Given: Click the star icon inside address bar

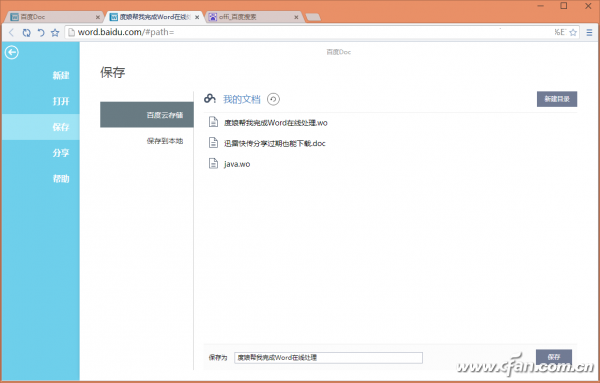Looking at the screenshot, I should pyautogui.click(x=573, y=33).
